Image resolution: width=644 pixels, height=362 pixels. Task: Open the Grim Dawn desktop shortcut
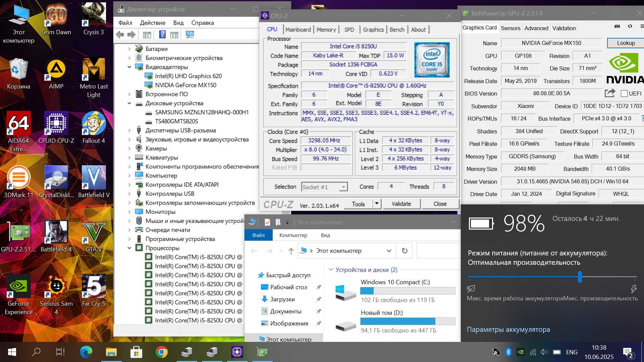[x=56, y=19]
